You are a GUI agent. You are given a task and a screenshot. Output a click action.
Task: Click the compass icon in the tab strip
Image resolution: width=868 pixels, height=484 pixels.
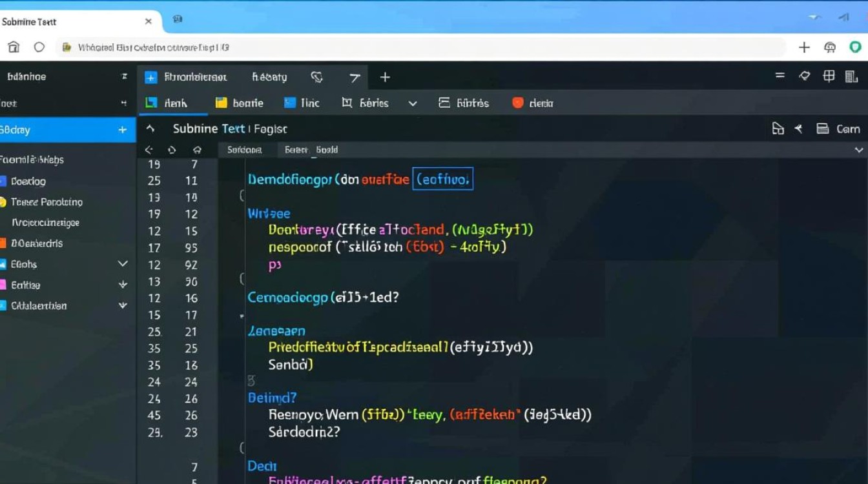(x=316, y=77)
